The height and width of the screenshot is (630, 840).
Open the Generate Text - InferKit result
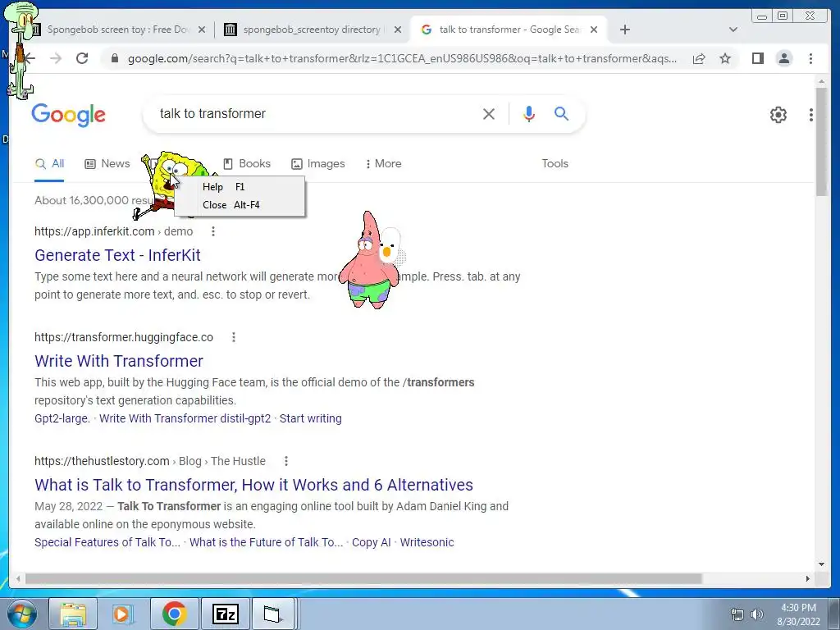tap(117, 255)
